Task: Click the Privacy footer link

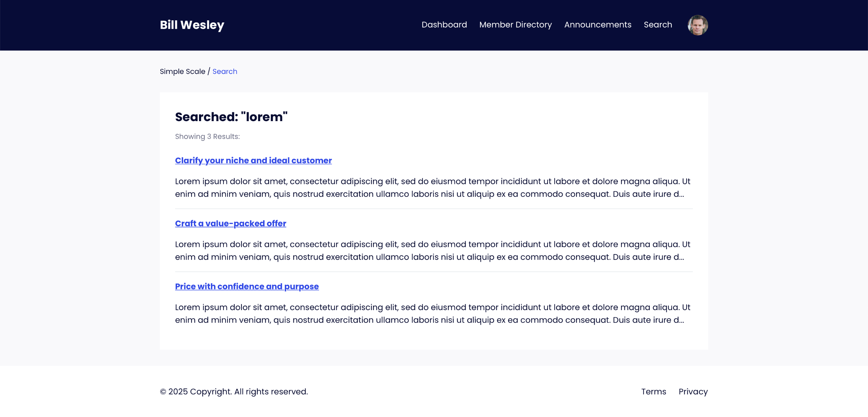Action: pos(693,392)
